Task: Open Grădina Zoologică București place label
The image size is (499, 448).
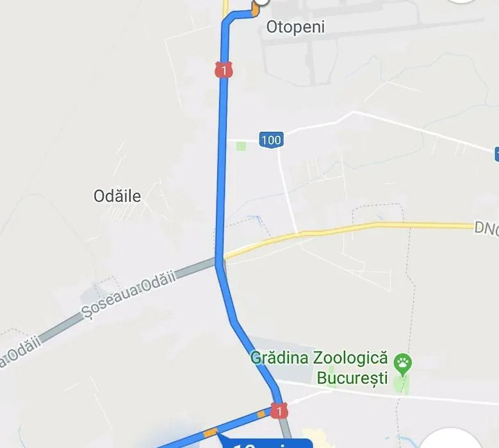Action: click(x=319, y=368)
